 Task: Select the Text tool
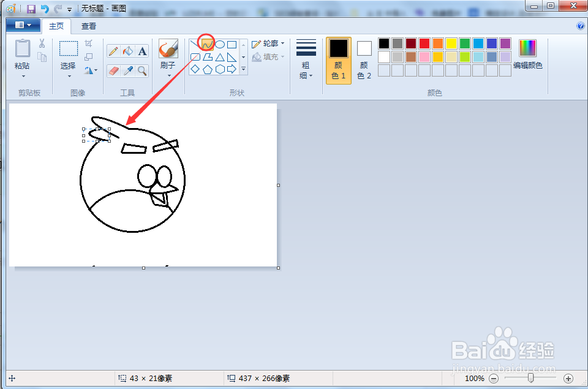pos(142,51)
